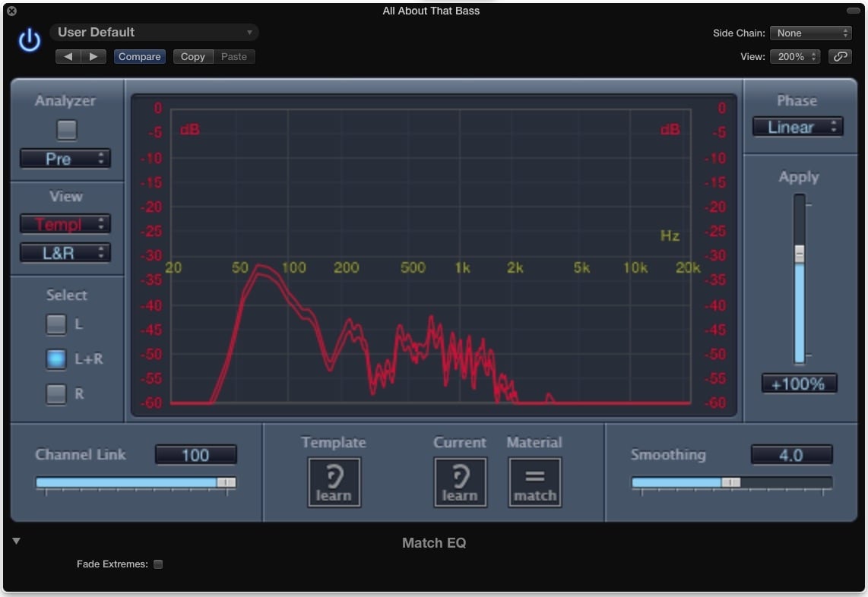The width and height of the screenshot is (868, 597).
Task: Click the Smoothing slider handle
Action: tap(730, 482)
